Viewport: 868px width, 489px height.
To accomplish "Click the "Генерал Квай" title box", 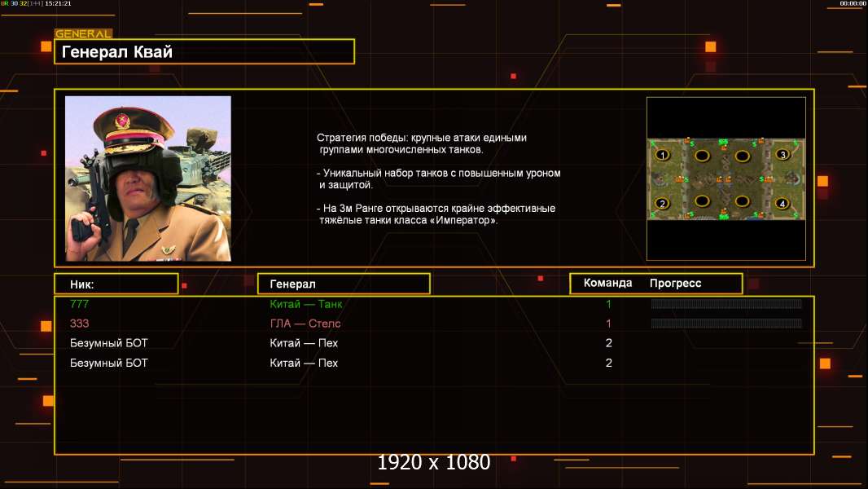I will tap(204, 51).
